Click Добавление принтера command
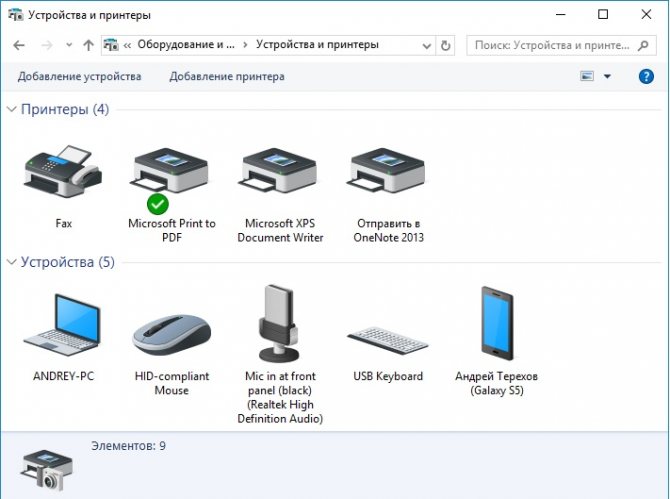 [x=227, y=76]
